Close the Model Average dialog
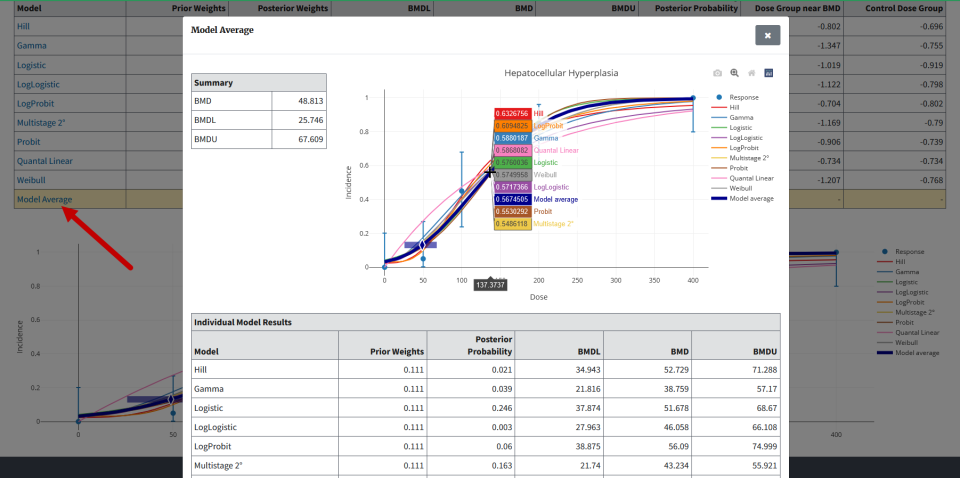The width and height of the screenshot is (960, 478). click(x=767, y=35)
